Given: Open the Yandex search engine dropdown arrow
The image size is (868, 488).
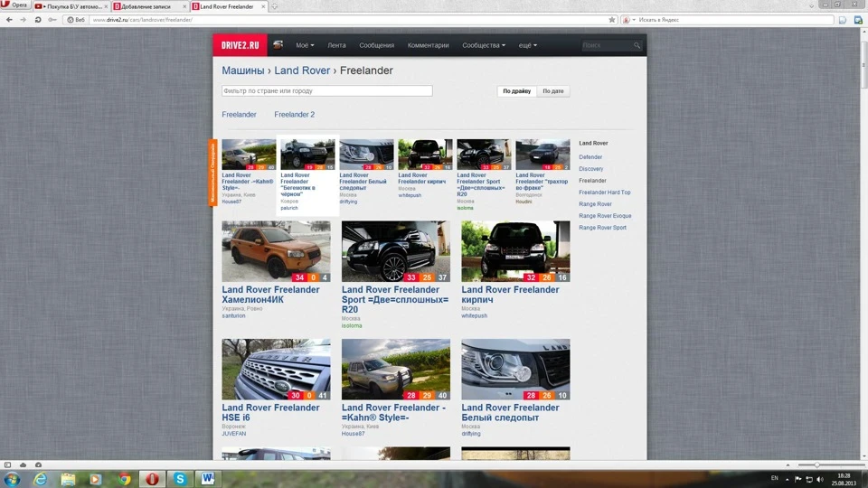Looking at the screenshot, I should [x=633, y=20].
